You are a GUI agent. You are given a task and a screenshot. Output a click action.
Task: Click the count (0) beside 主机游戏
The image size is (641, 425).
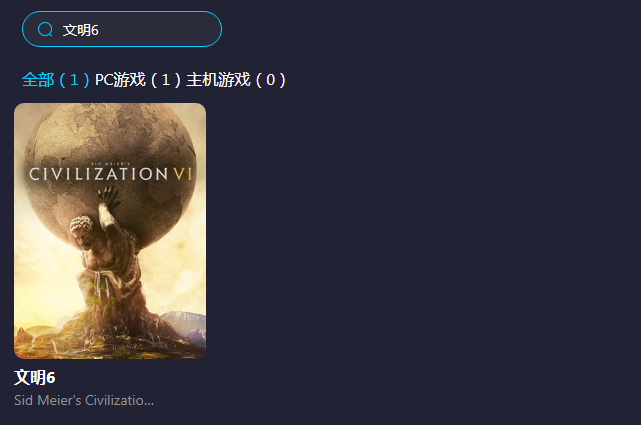click(x=270, y=80)
